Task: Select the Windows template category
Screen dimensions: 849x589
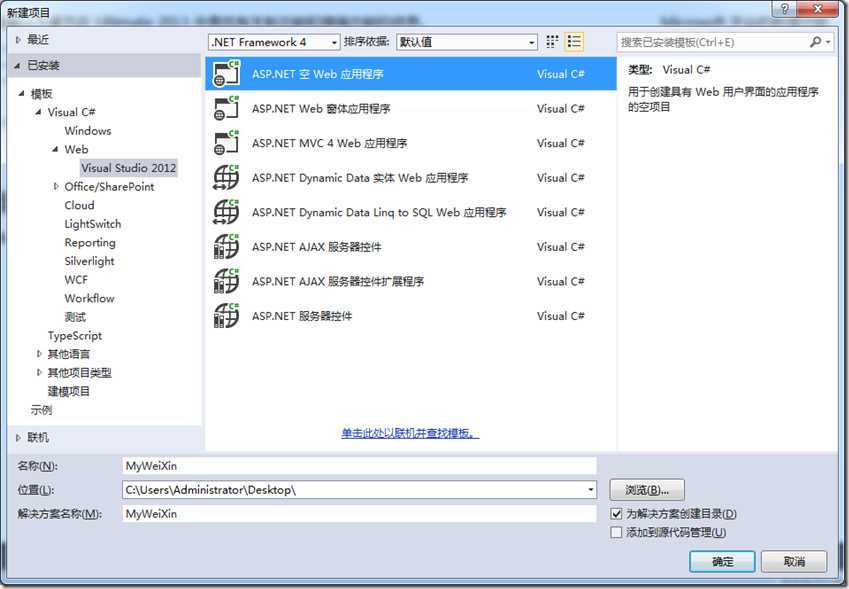Action: [x=88, y=130]
